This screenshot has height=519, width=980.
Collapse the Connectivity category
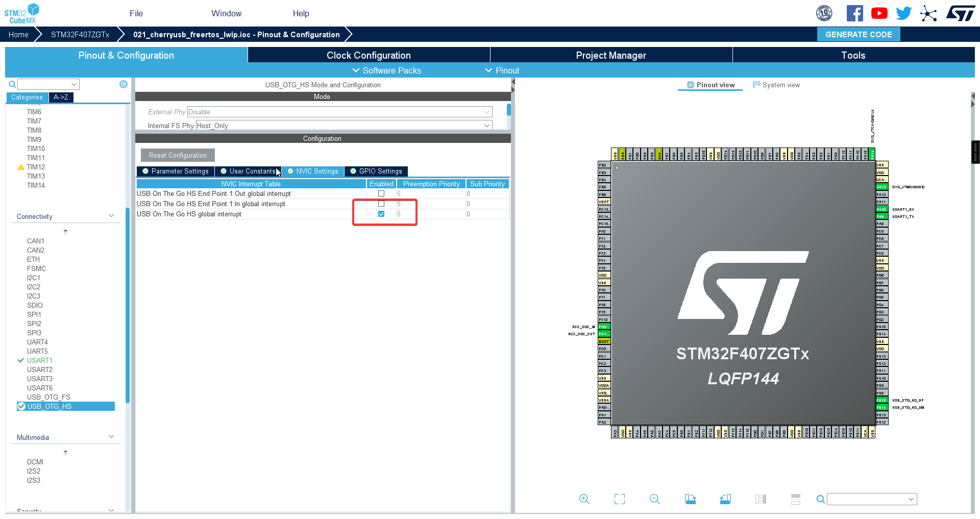pyautogui.click(x=111, y=216)
